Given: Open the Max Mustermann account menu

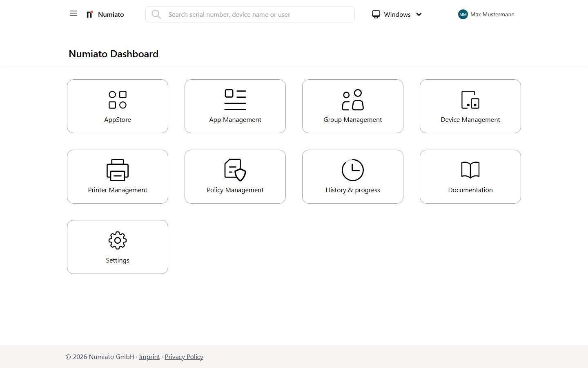Looking at the screenshot, I should (492, 14).
